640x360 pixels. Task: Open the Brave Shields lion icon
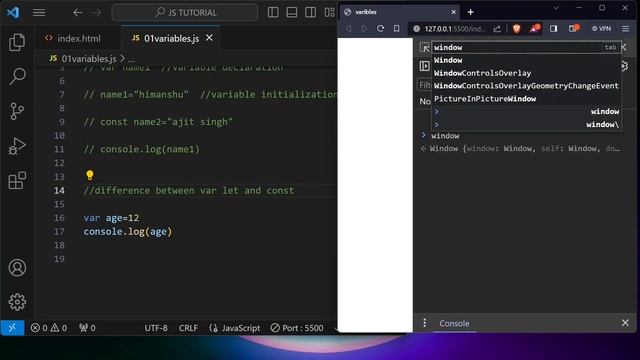coord(517,29)
